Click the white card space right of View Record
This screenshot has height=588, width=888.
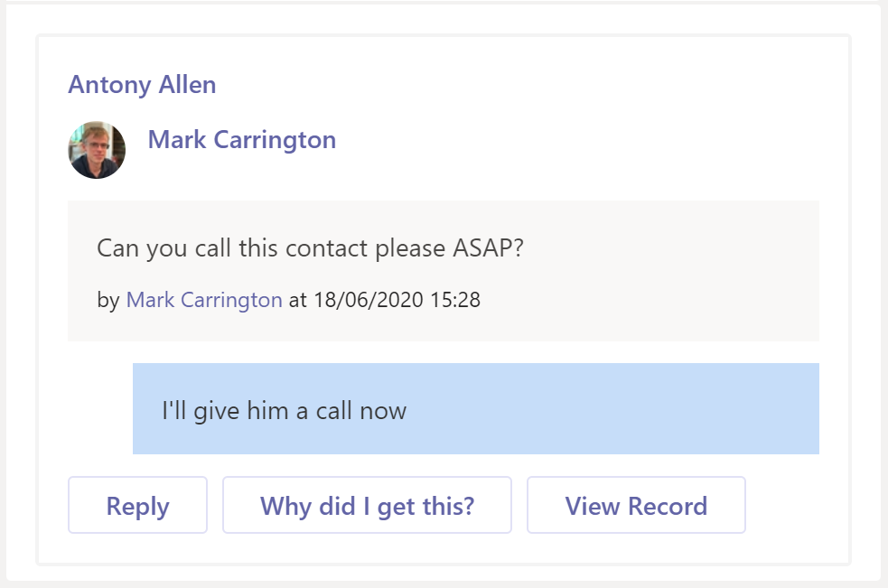tap(795, 506)
